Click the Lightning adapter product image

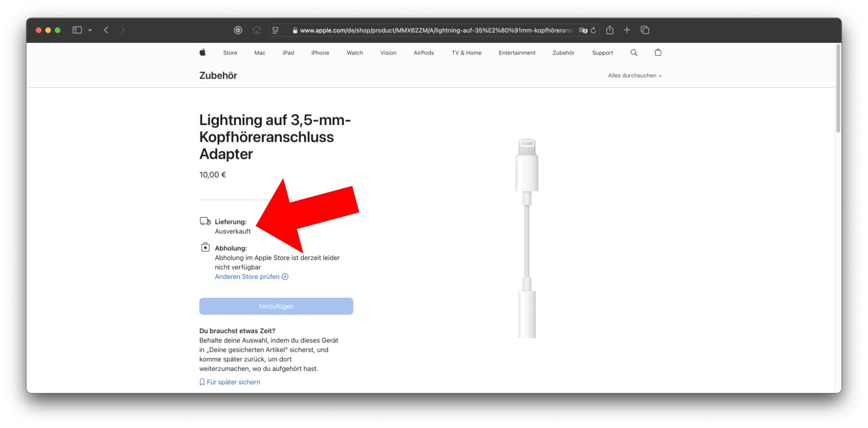527,238
